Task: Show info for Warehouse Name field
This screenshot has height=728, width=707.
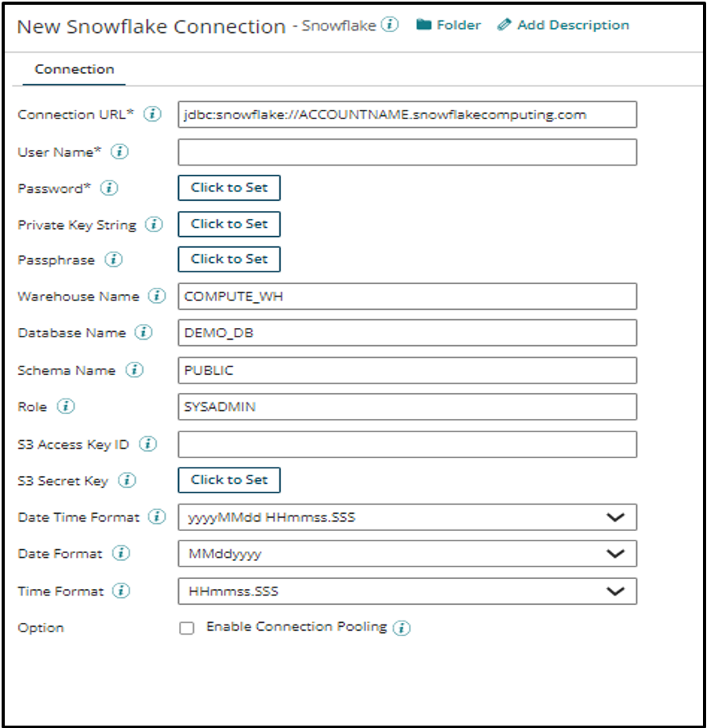Action: (x=158, y=297)
